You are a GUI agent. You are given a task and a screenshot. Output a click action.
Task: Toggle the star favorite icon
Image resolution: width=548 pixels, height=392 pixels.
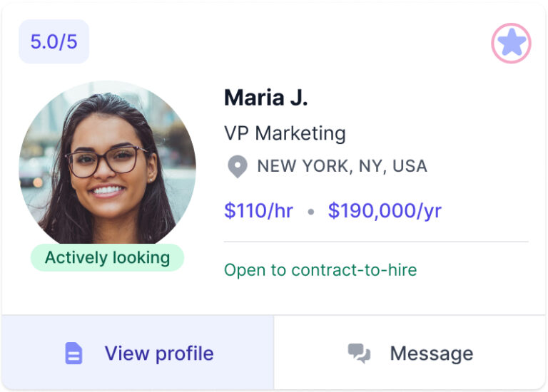tap(511, 43)
